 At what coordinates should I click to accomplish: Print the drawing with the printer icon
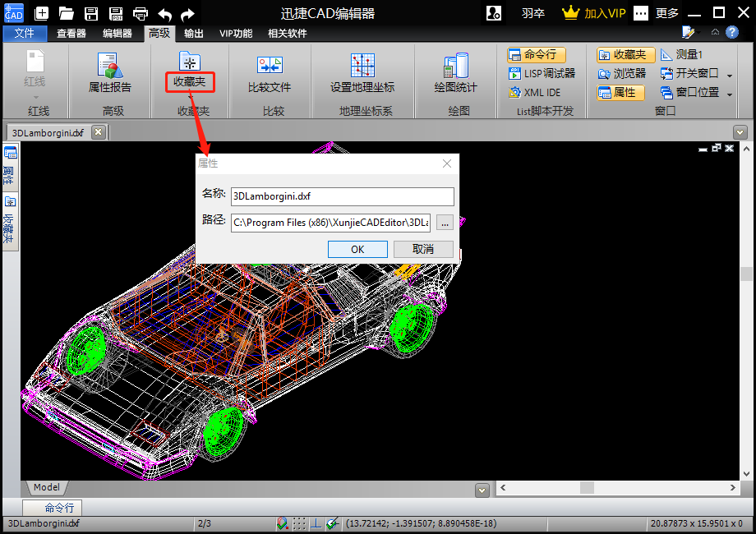[x=141, y=13]
